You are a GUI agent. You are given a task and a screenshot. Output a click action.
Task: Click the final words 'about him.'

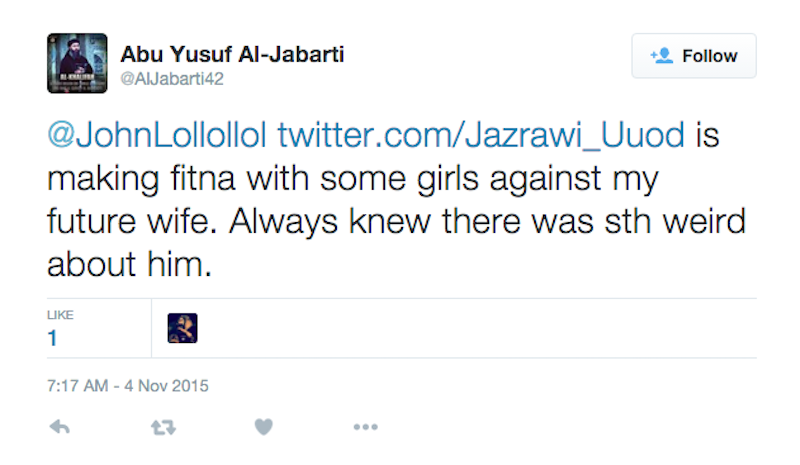(130, 265)
